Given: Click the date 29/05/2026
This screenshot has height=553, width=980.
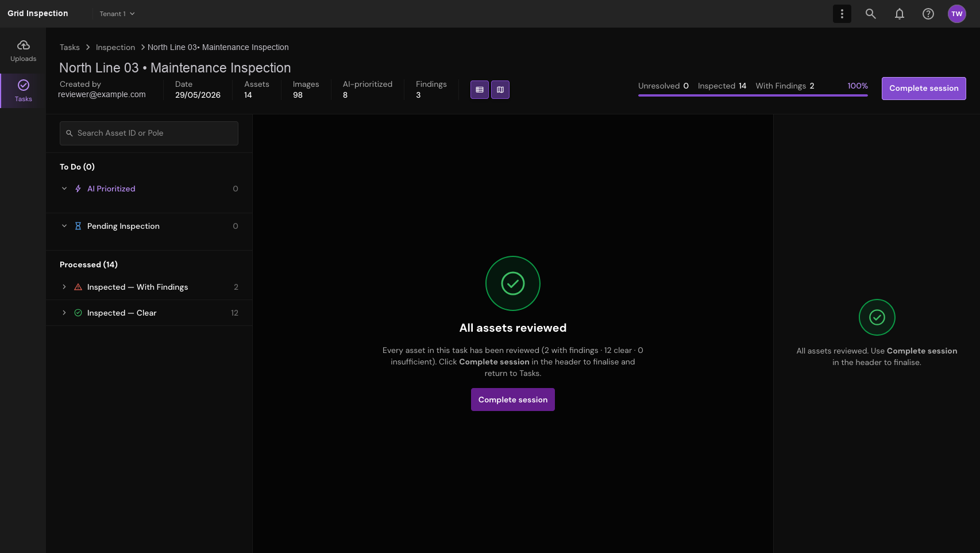Looking at the screenshot, I should [x=198, y=95].
